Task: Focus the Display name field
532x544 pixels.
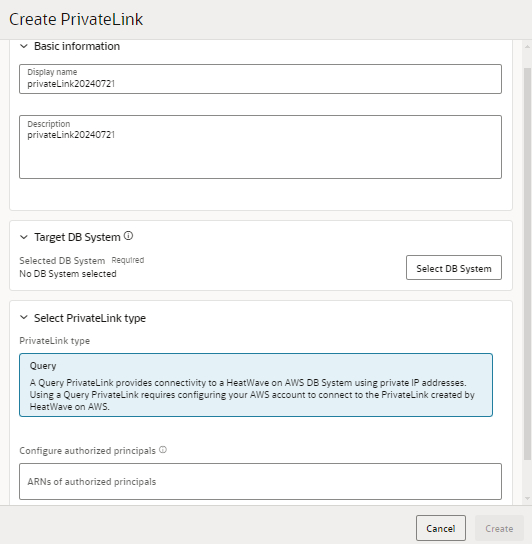Action: point(260,79)
